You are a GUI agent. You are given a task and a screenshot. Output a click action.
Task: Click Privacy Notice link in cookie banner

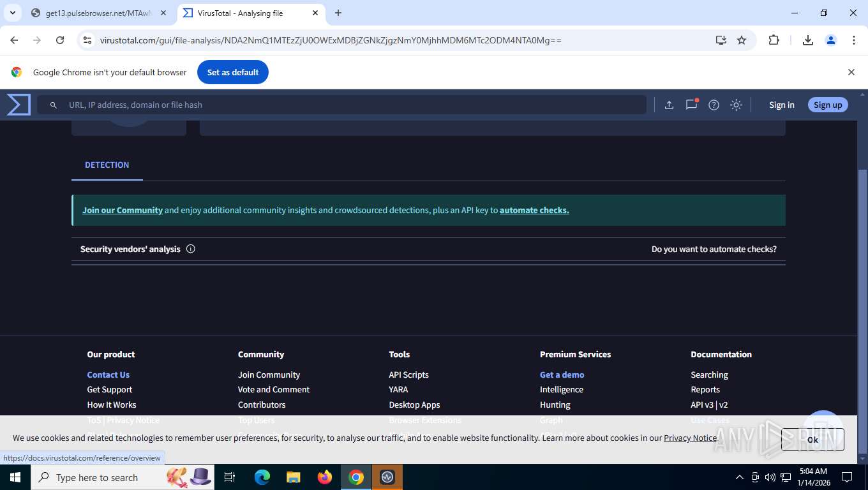pos(690,438)
